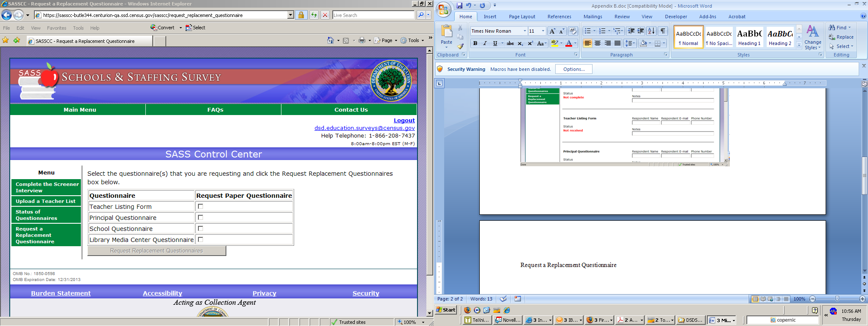
Task: Click the security lock icon in address bar
Action: [x=301, y=15]
